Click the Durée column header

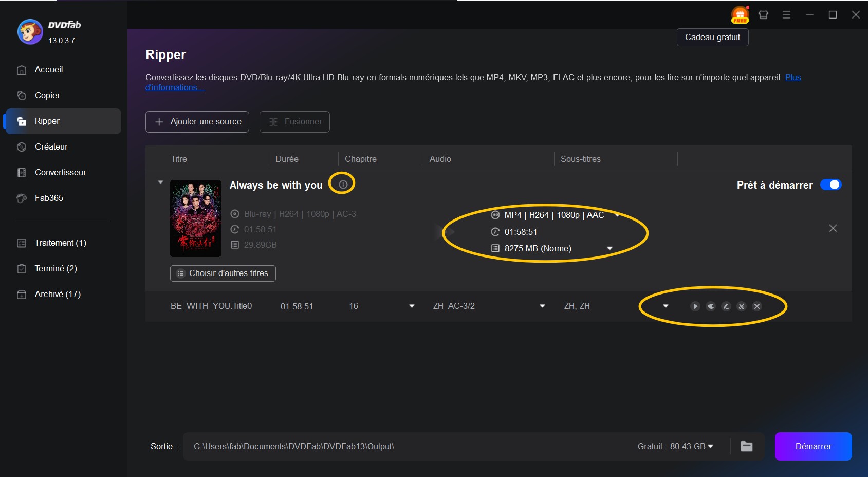click(287, 159)
